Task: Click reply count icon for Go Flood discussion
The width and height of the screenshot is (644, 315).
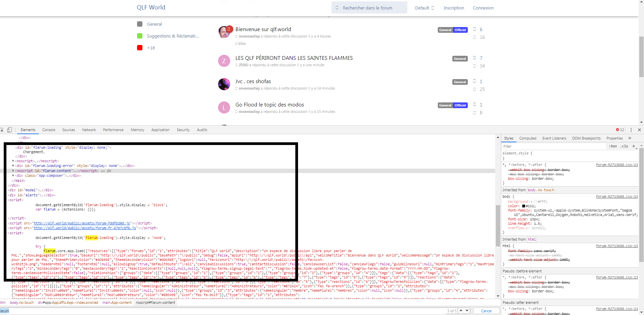Action: coord(475,105)
